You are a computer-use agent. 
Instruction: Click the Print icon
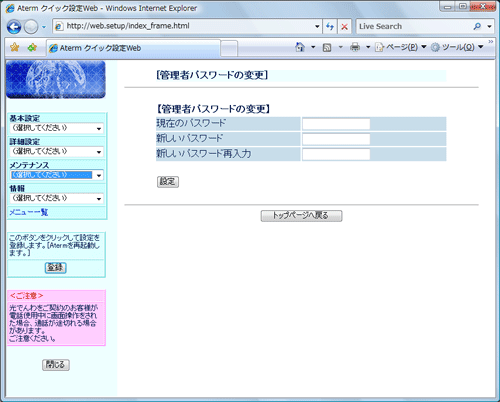(355, 47)
